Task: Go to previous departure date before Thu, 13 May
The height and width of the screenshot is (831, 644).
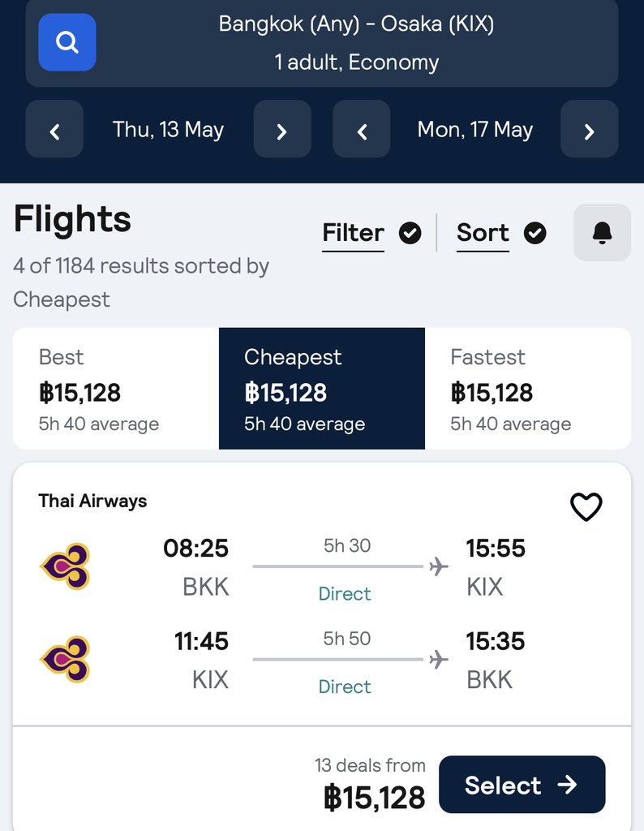Action: coord(54,129)
